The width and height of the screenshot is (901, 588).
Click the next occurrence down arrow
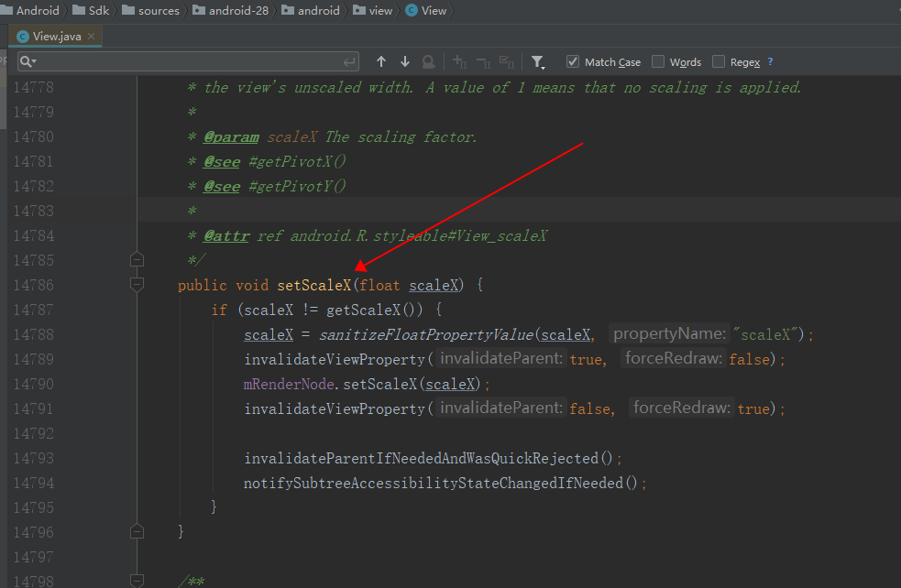tap(404, 61)
